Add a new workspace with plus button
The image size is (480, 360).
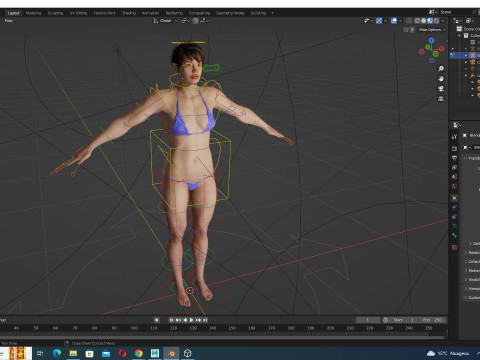[272, 13]
